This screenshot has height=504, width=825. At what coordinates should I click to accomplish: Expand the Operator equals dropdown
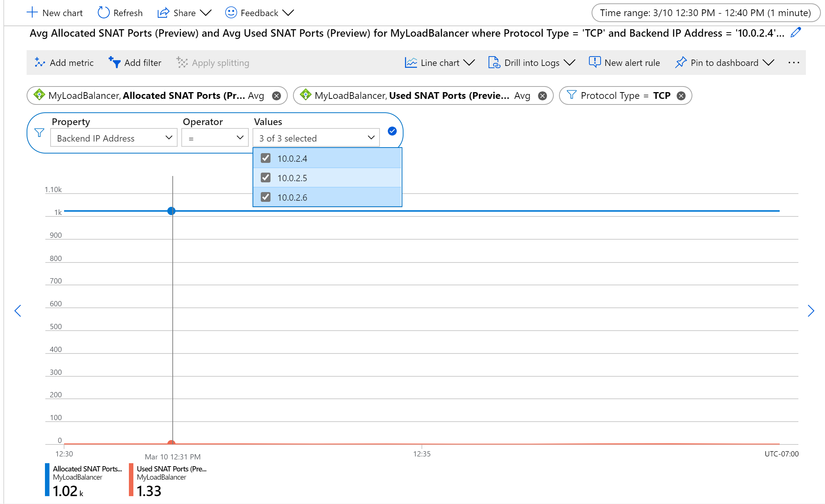(213, 138)
